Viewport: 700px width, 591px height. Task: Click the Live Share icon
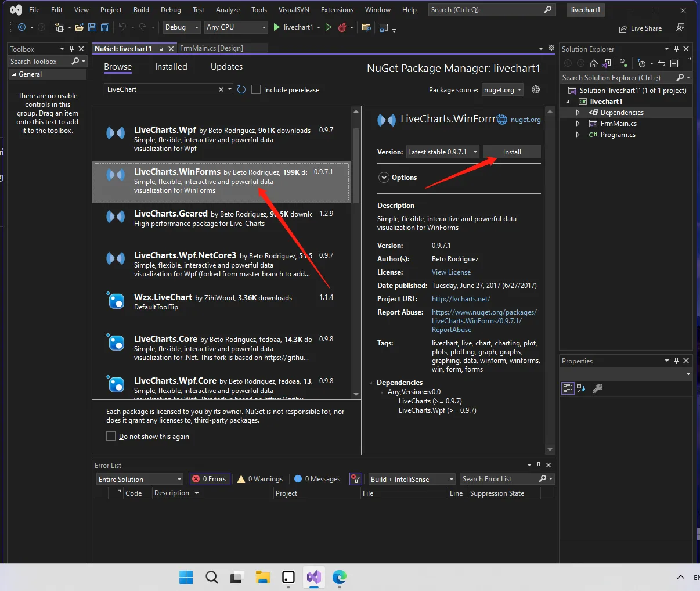click(640, 28)
